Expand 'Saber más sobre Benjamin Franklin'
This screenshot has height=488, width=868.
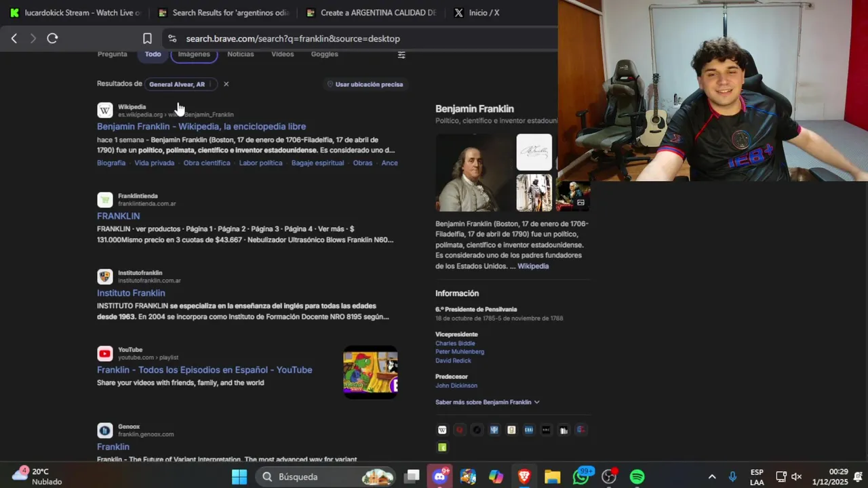487,402
